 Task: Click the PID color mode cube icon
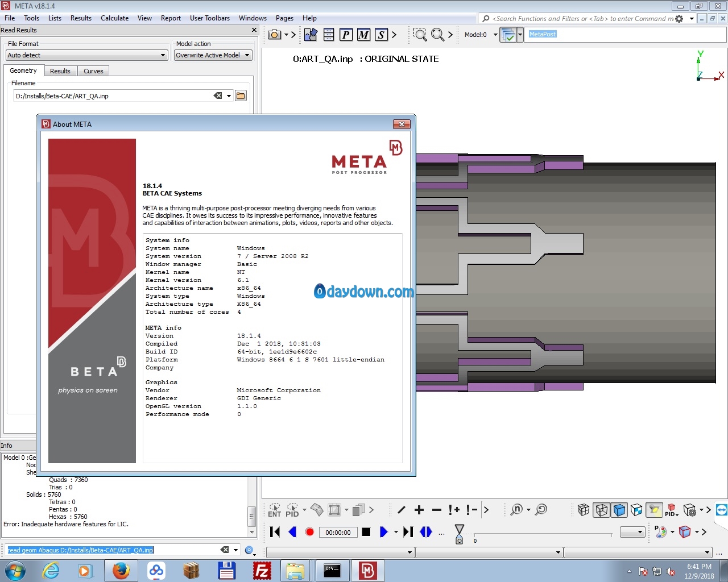672,510
